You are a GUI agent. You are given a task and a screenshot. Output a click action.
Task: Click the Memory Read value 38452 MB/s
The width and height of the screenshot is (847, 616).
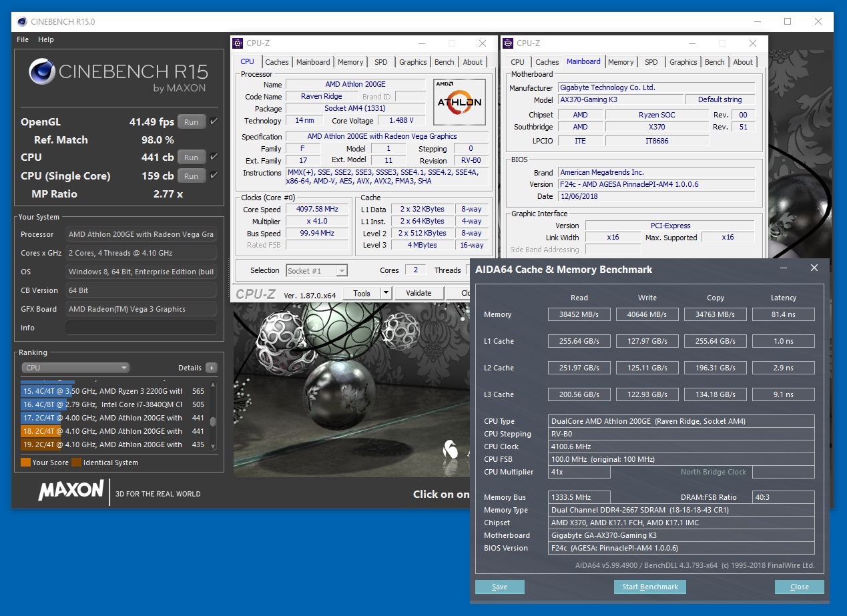(579, 314)
